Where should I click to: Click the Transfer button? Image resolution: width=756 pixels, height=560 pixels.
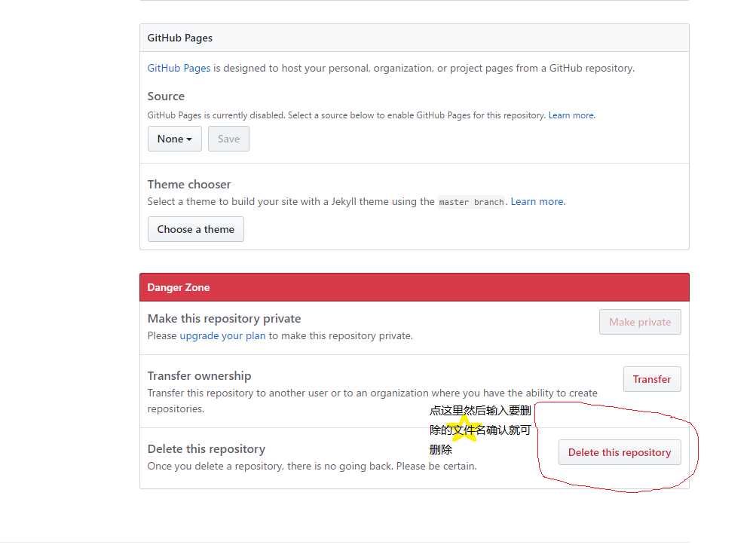click(652, 379)
